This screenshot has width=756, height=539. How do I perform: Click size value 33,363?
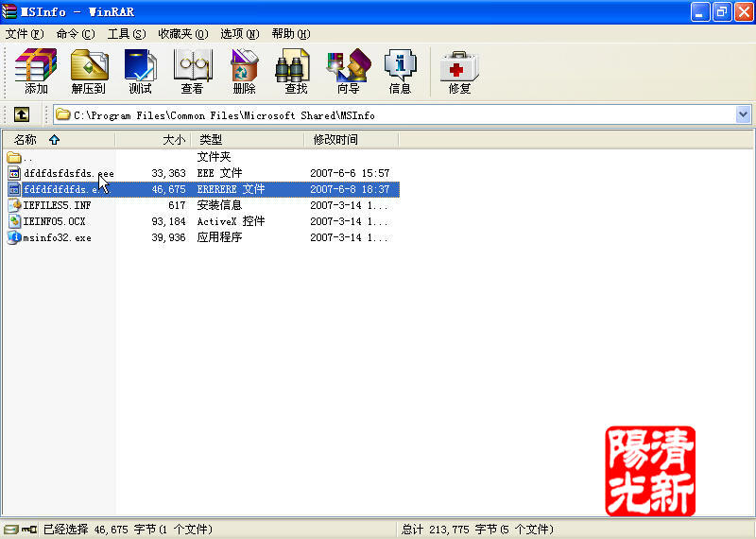[x=168, y=173]
